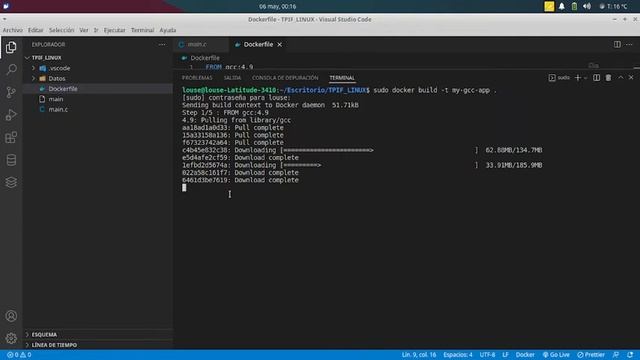Click the notifications bell in status bar
This screenshot has height=360, width=640.
click(x=630, y=355)
